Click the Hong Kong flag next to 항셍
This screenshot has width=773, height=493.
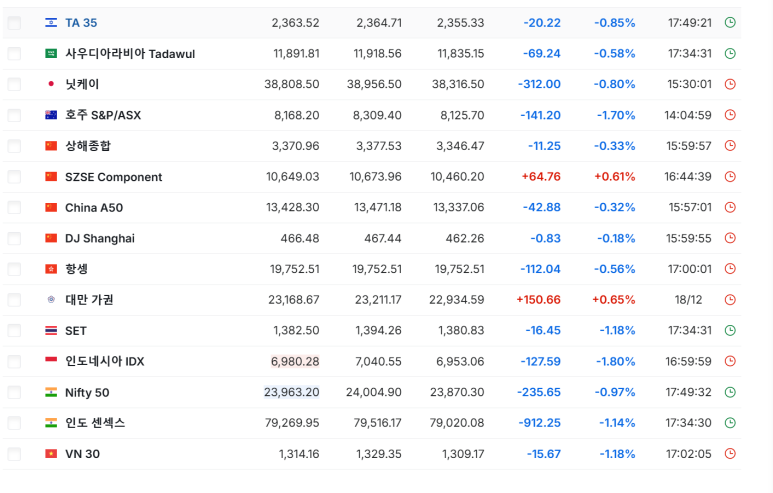(51, 269)
